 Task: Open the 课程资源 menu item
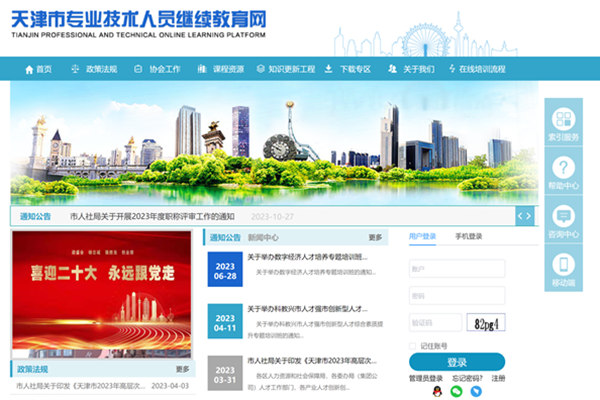[x=228, y=69]
